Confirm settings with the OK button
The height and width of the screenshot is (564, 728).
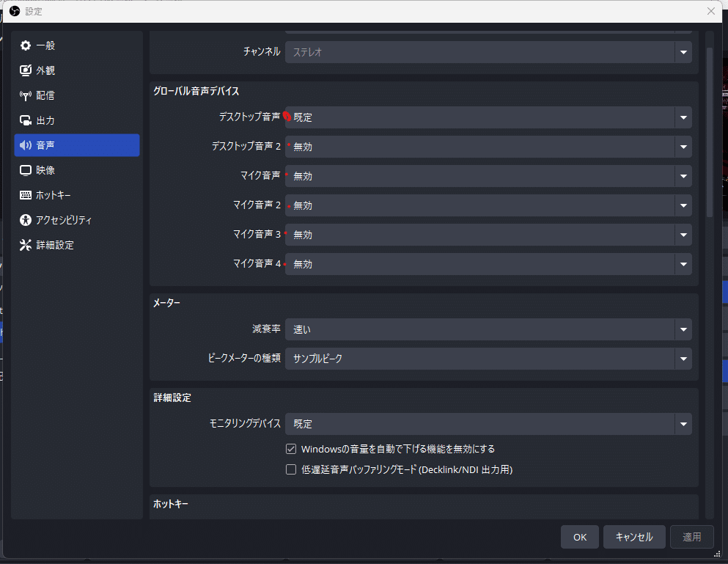[579, 537]
